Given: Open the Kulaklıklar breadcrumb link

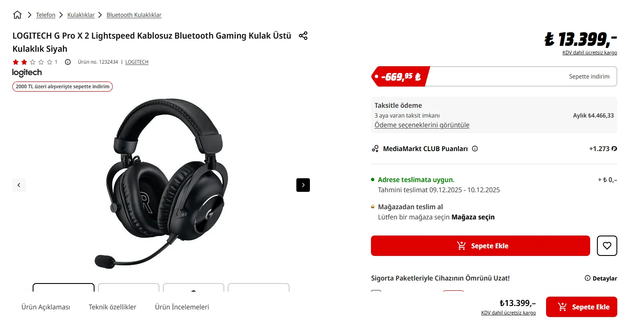Looking at the screenshot, I should 81,15.
